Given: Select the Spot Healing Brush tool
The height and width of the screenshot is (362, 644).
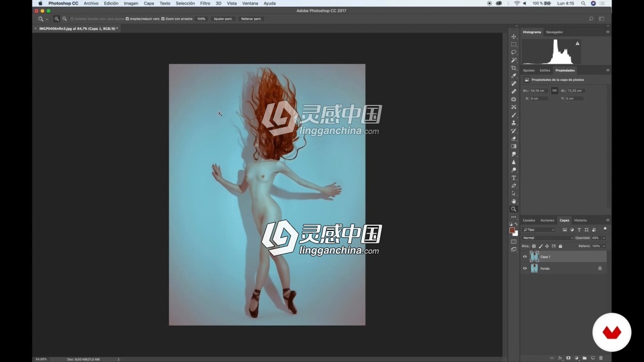Looking at the screenshot, I should click(x=513, y=83).
